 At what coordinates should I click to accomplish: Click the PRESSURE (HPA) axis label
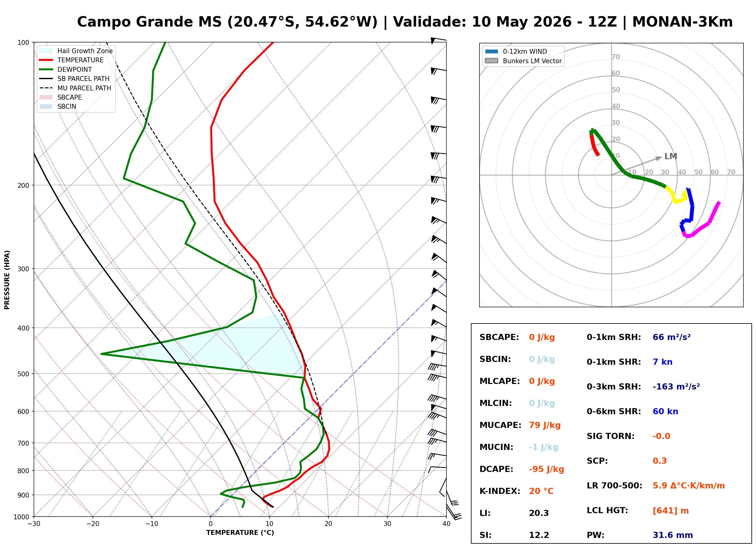pos(7,280)
